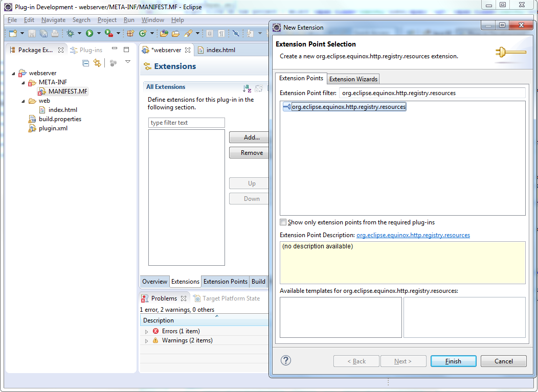Switch to Extension Wizards tab
Viewport: 538px width, 392px height.
click(353, 79)
